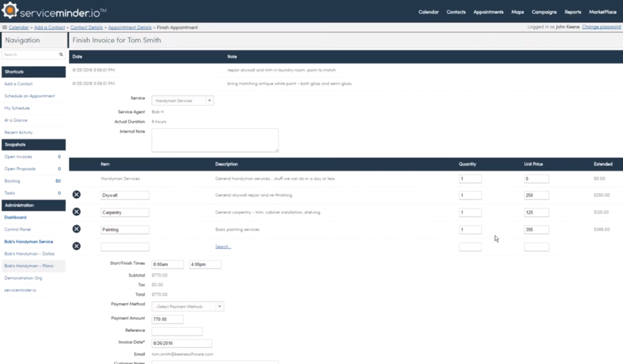Viewport: 623px width, 364px height.
Task: Click the Carpentry quantity field
Action: [470, 212]
